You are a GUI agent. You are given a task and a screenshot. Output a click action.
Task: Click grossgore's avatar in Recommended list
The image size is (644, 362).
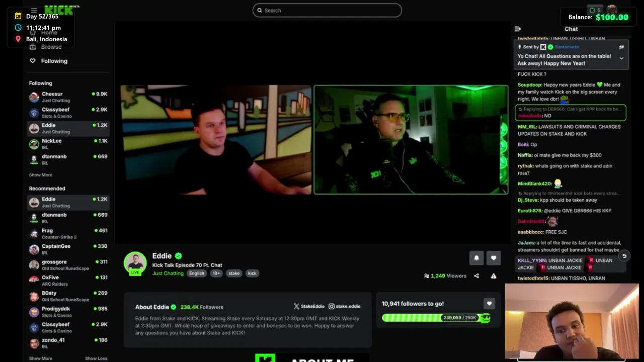34,265
